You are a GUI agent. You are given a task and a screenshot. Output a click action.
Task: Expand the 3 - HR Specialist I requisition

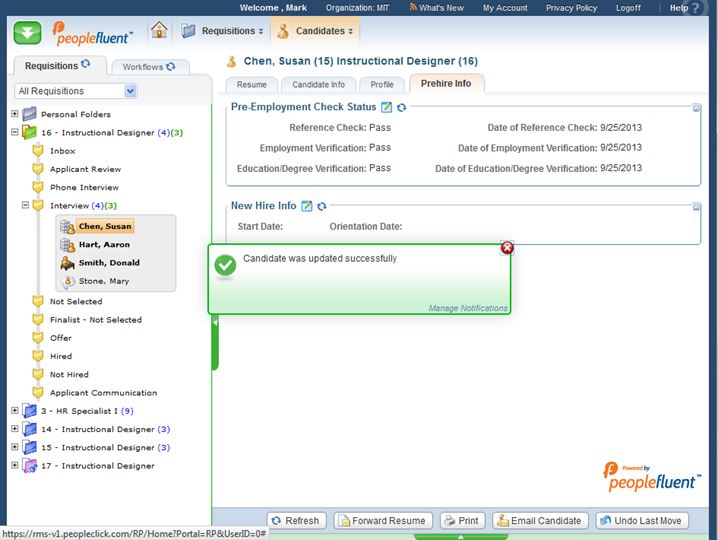tap(15, 411)
